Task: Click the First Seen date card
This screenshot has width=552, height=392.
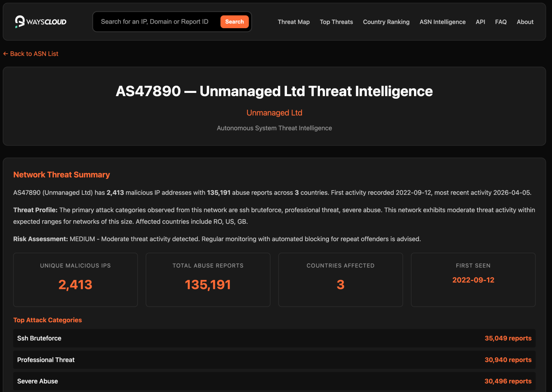Action: (x=473, y=279)
